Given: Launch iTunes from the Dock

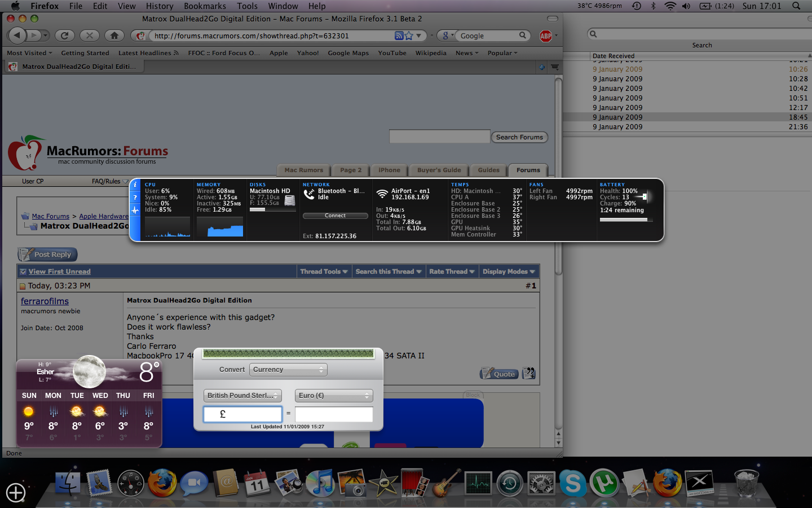Looking at the screenshot, I should point(320,484).
